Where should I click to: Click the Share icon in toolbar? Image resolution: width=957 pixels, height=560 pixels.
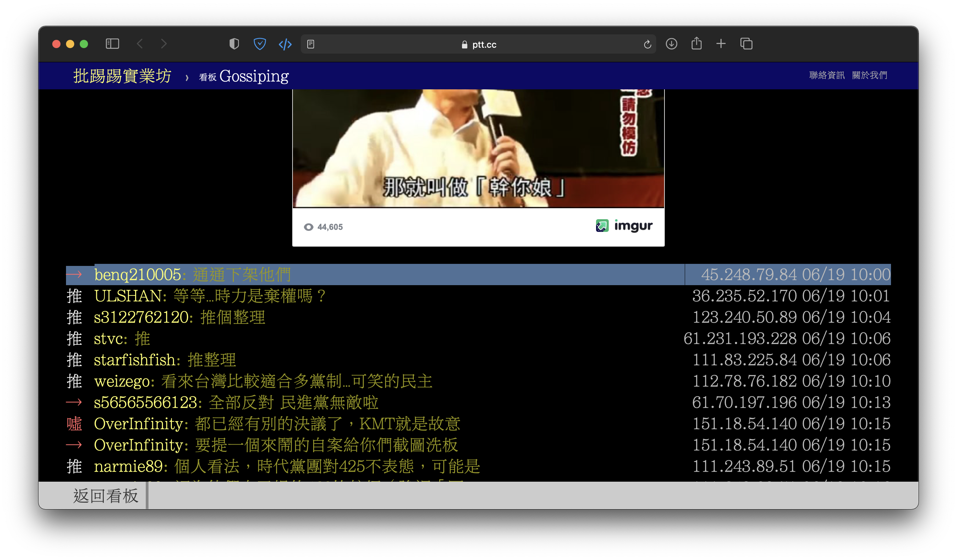696,44
